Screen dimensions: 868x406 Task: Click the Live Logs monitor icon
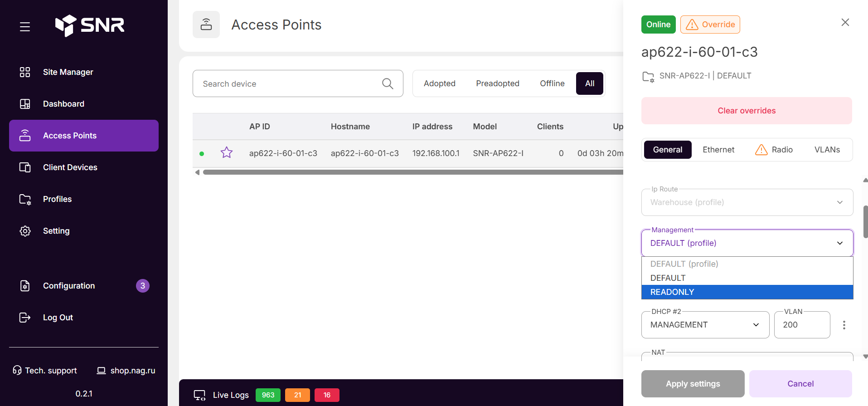200,395
